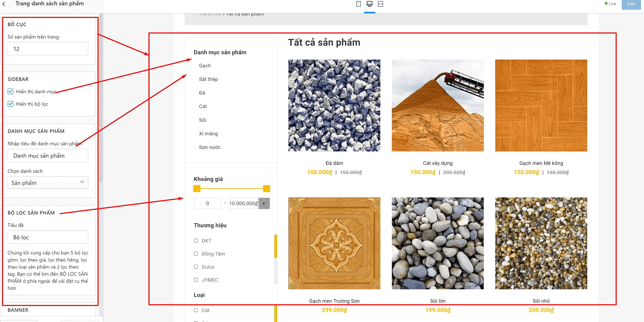The width and height of the screenshot is (644, 322).
Task: Toggle the Hiển thị bộ lọc checkbox
Action: point(10,104)
